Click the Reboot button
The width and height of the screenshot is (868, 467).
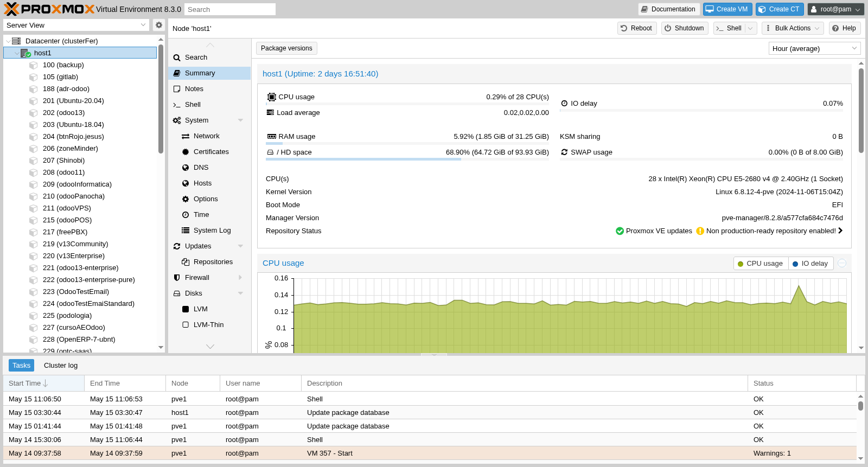[637, 28]
